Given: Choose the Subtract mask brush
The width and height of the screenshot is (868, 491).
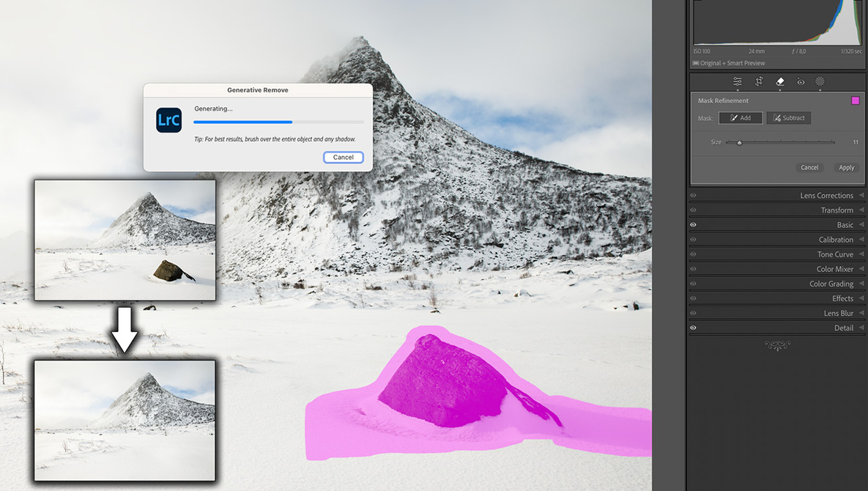Looking at the screenshot, I should pyautogui.click(x=789, y=118).
